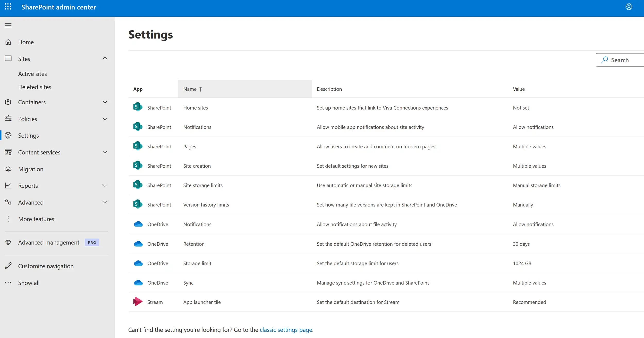
Task: Click Show all in sidebar
Action: [29, 283]
